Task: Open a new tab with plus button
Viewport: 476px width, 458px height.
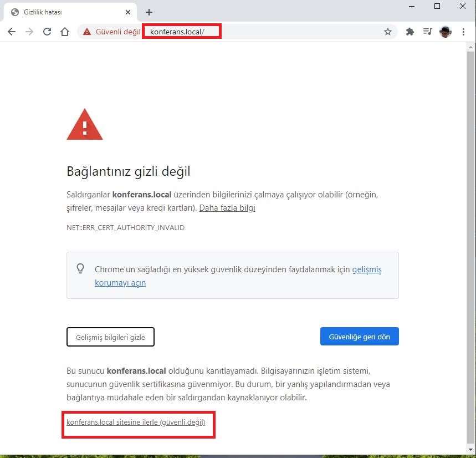Action: [149, 12]
